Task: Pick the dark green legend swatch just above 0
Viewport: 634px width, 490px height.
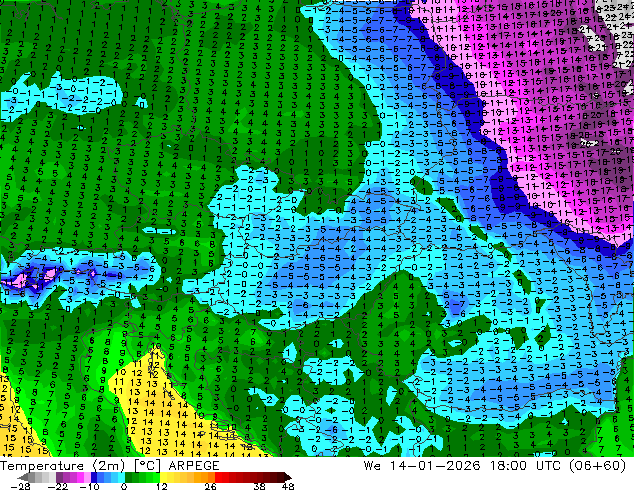Action: tap(129, 477)
